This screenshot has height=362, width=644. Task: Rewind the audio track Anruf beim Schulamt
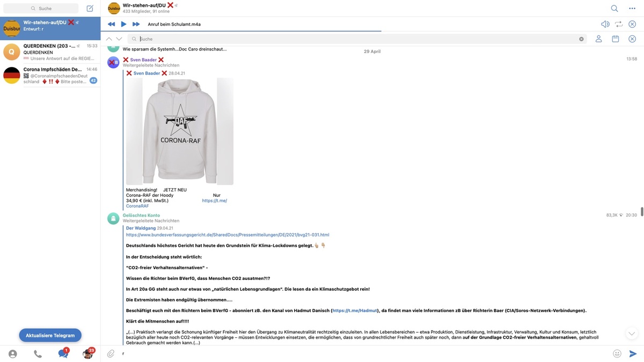point(111,24)
